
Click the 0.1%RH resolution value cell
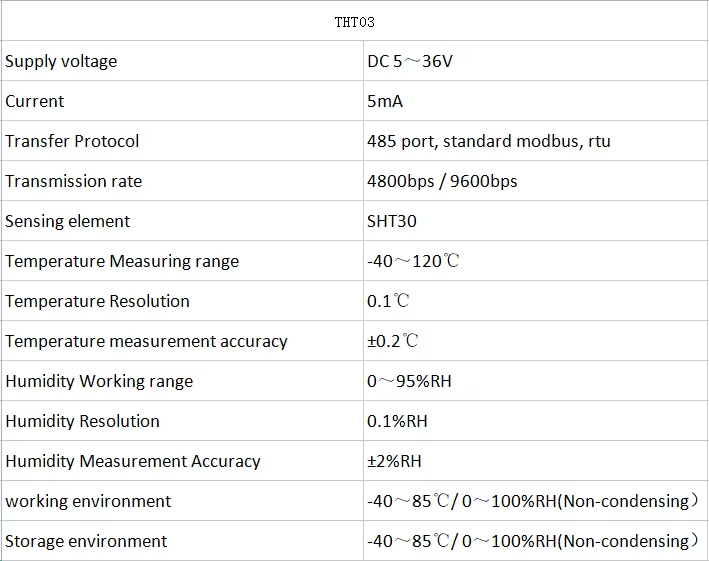tap(397, 421)
